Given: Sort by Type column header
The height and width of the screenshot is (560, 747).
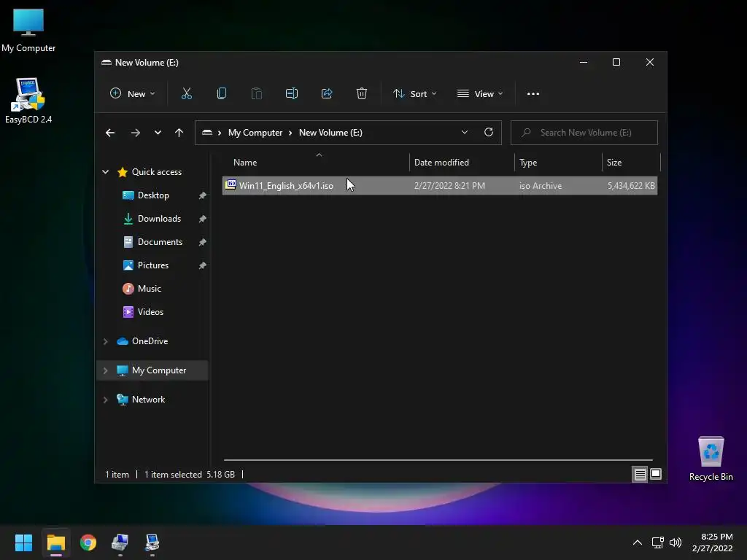Looking at the screenshot, I should coord(558,163).
